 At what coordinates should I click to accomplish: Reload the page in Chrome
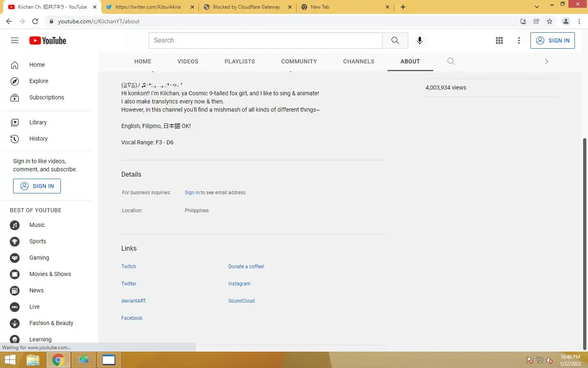[x=35, y=21]
